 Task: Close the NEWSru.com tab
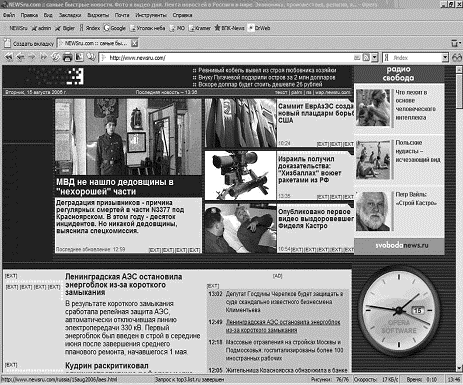pyautogui.click(x=134, y=43)
